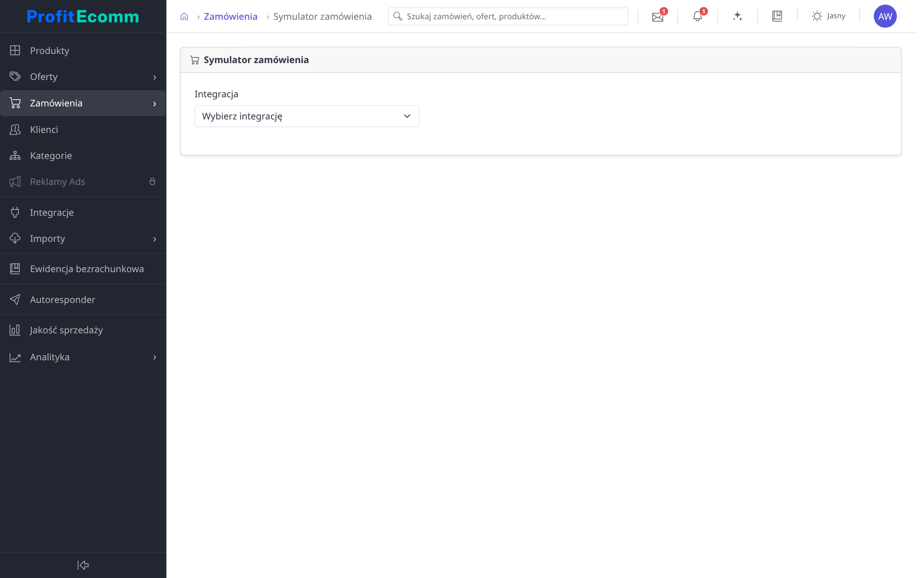Open the messages envelope icon

point(657,16)
